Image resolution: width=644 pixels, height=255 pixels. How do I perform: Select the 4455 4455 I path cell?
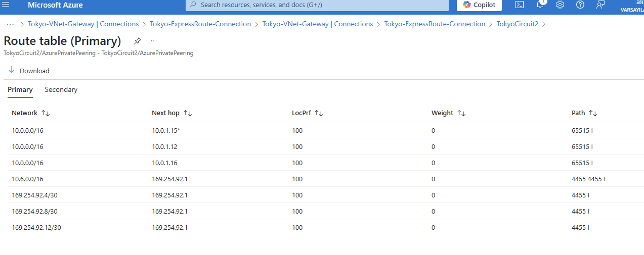click(x=588, y=179)
